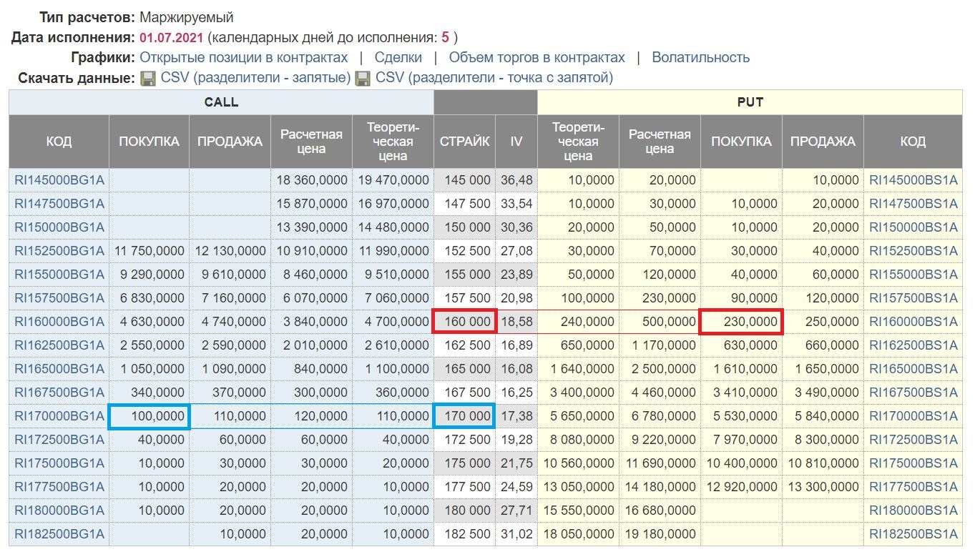Click IV value 18,58
This screenshot has width=980, height=557.
[x=516, y=322]
